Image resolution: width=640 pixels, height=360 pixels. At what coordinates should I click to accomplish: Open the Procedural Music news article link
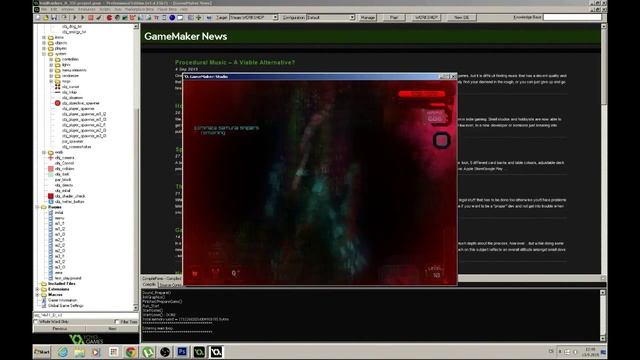(235, 62)
